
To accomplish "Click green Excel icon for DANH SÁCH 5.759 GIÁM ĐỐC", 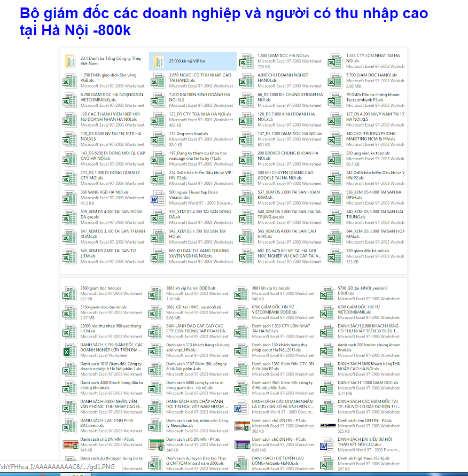I will click(x=70, y=350).
